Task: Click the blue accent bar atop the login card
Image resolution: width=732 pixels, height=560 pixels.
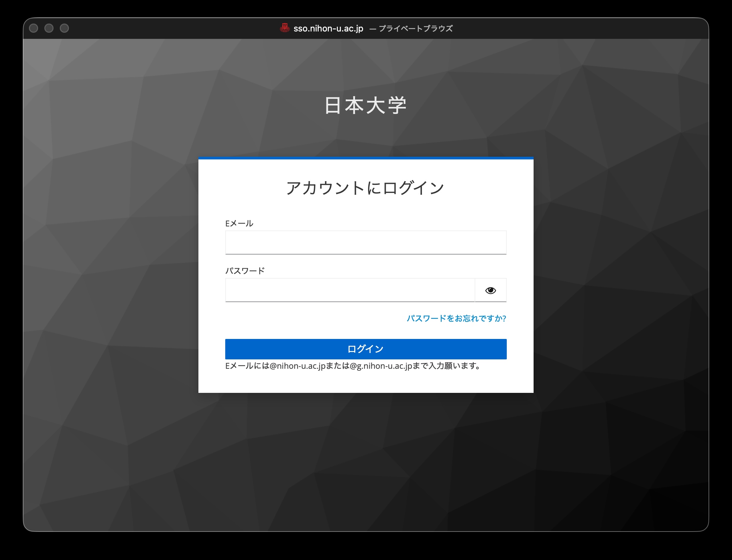Action: click(365, 158)
